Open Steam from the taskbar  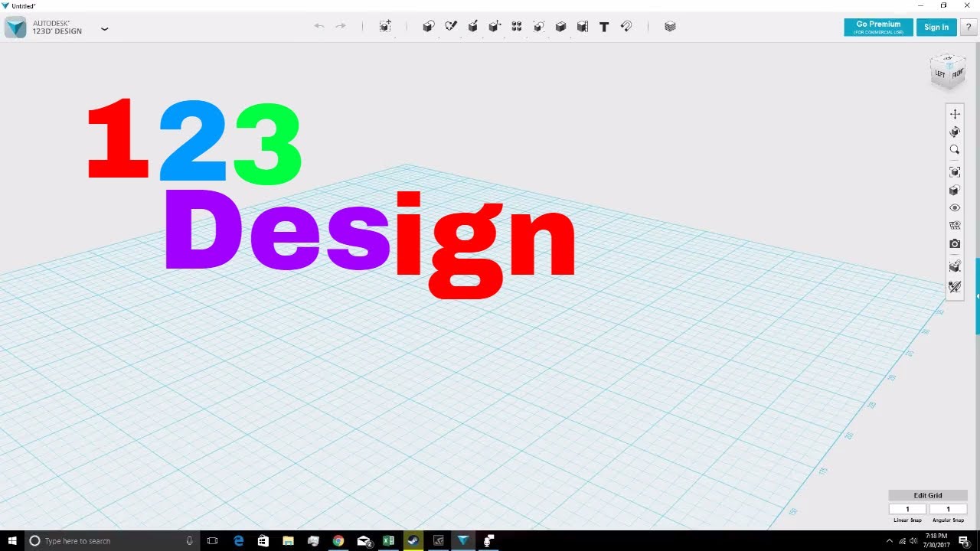(x=413, y=541)
